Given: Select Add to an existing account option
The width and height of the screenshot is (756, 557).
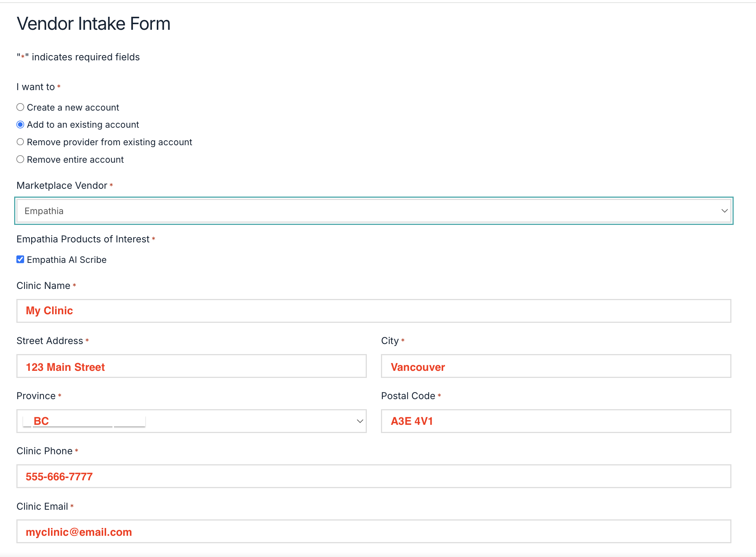Looking at the screenshot, I should [x=20, y=125].
